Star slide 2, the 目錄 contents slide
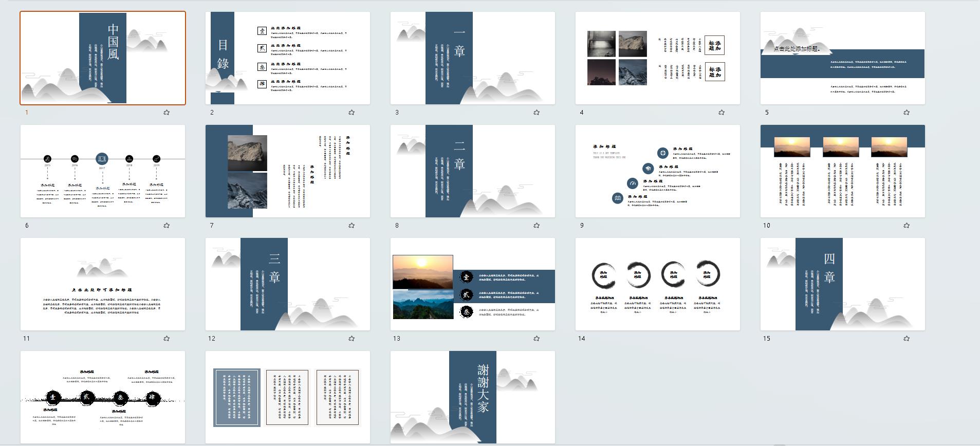 (352, 113)
